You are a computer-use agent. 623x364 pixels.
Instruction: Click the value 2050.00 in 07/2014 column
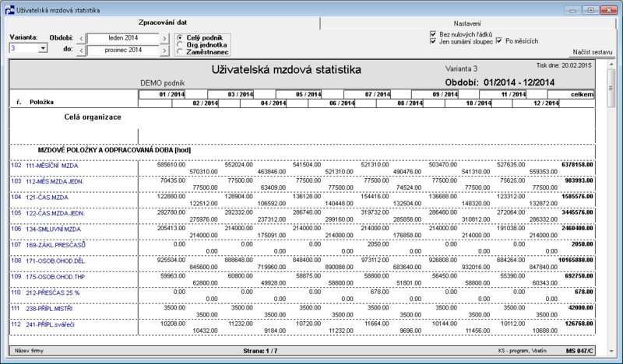(378, 244)
